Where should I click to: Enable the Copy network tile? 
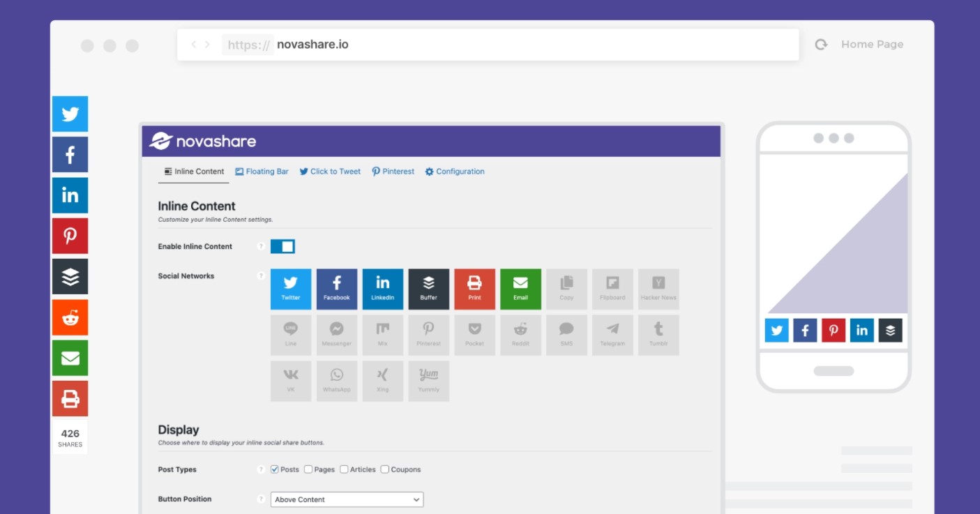click(x=566, y=289)
